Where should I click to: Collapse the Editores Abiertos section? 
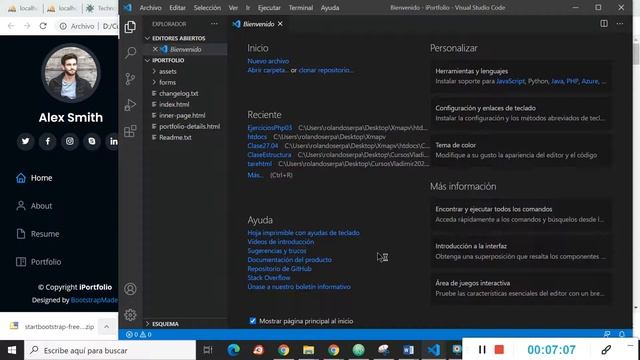point(147,38)
